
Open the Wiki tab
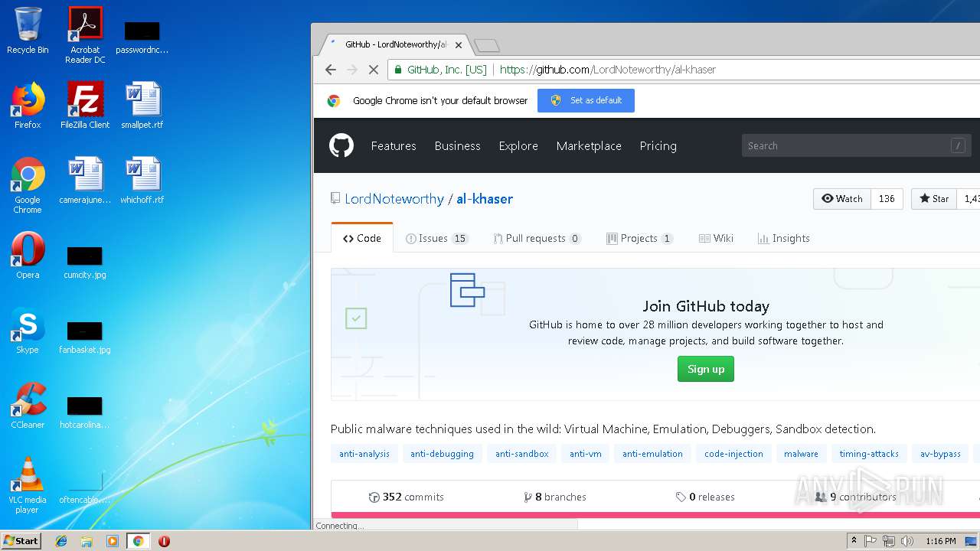coord(716,238)
